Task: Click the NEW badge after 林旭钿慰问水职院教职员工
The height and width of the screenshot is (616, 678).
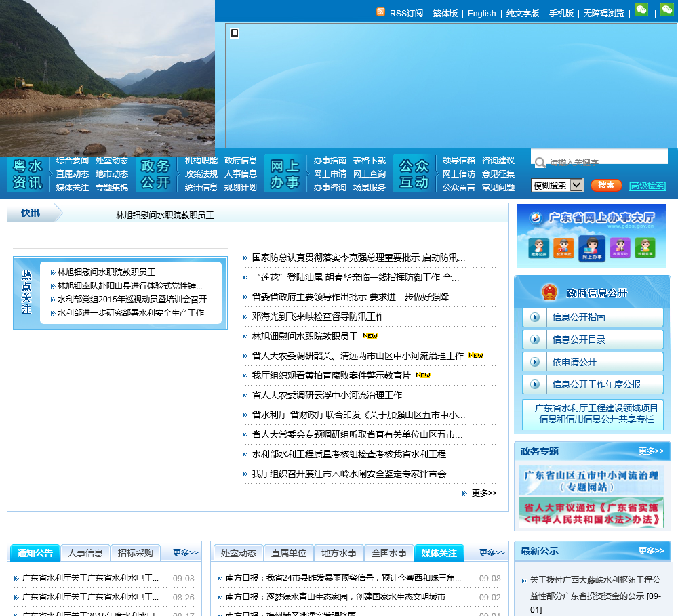Action: pos(370,336)
